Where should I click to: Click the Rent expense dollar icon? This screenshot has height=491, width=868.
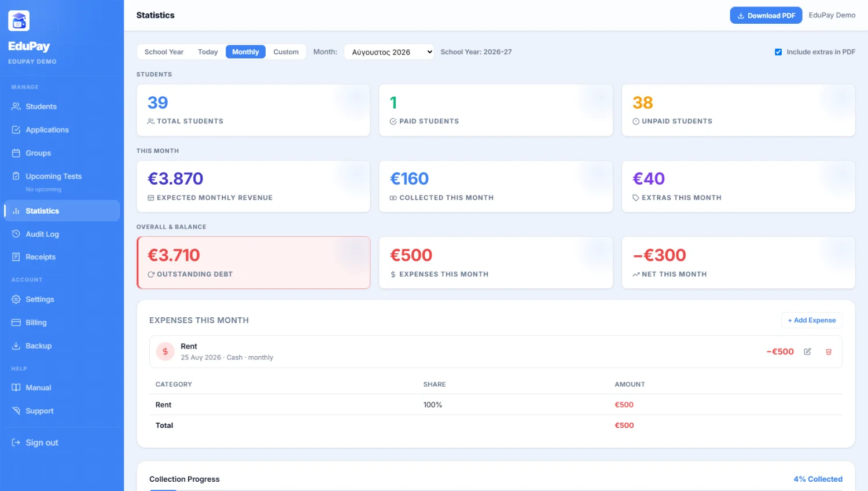click(x=165, y=351)
